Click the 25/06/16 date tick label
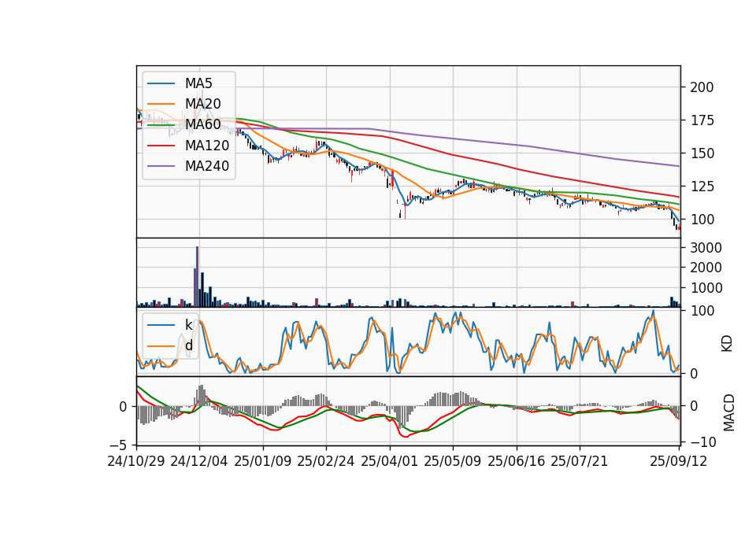756x543 pixels. point(517,462)
